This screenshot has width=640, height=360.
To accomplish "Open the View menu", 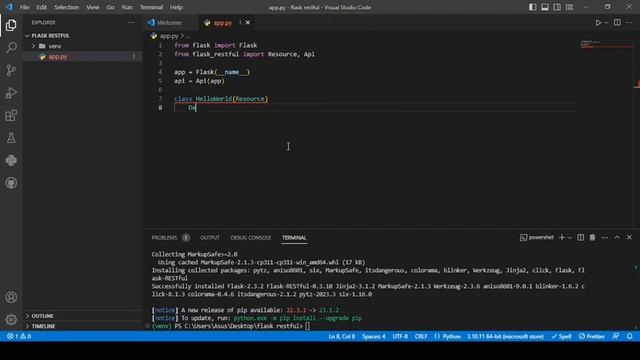I will pyautogui.click(x=93, y=7).
